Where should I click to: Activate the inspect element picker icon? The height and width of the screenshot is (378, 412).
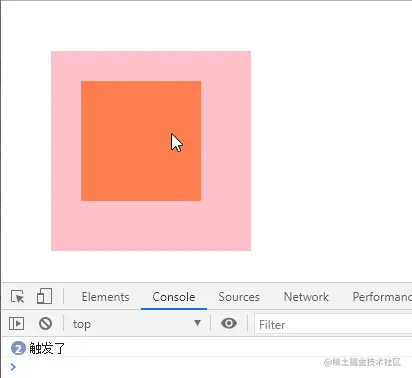(17, 296)
